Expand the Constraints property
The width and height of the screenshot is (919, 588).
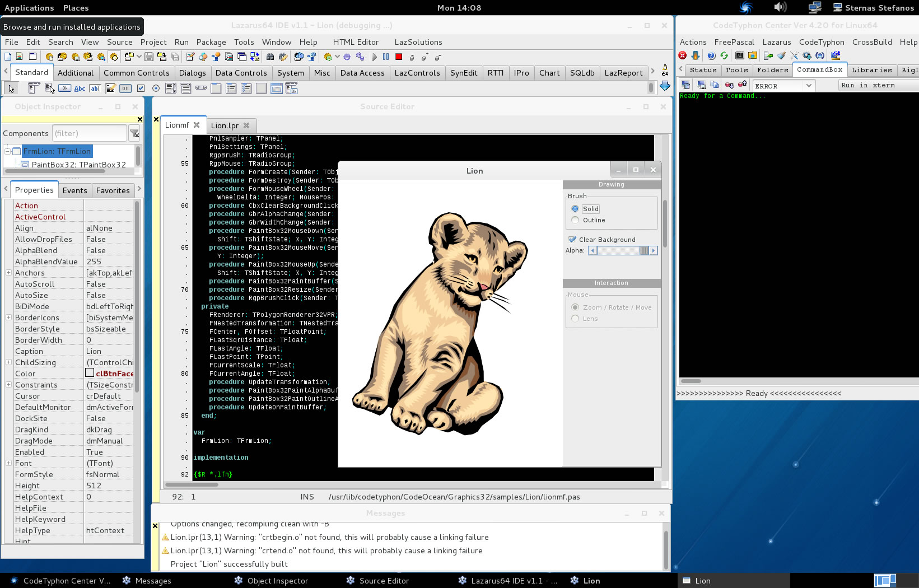pyautogui.click(x=8, y=385)
